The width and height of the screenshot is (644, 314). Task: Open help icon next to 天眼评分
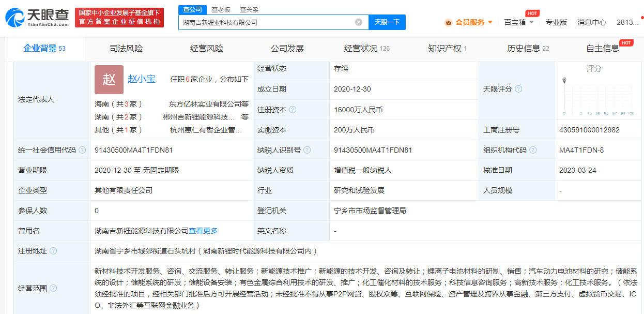tap(518, 89)
